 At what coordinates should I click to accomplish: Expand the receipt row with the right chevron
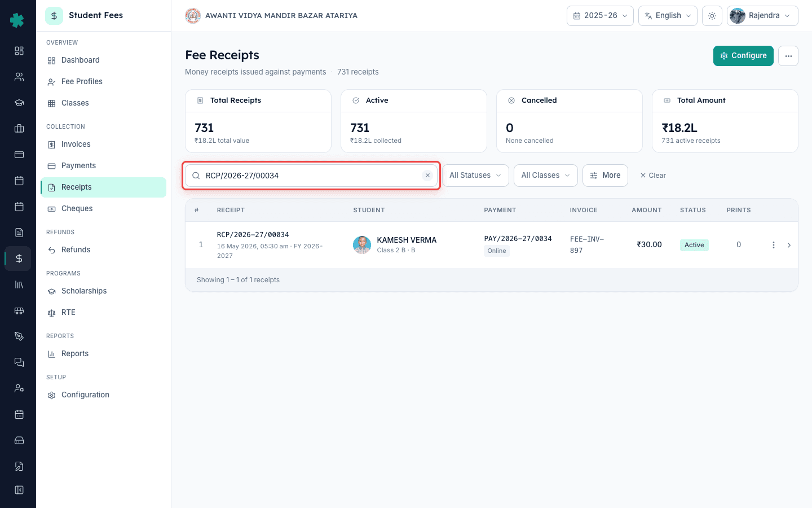(x=789, y=245)
